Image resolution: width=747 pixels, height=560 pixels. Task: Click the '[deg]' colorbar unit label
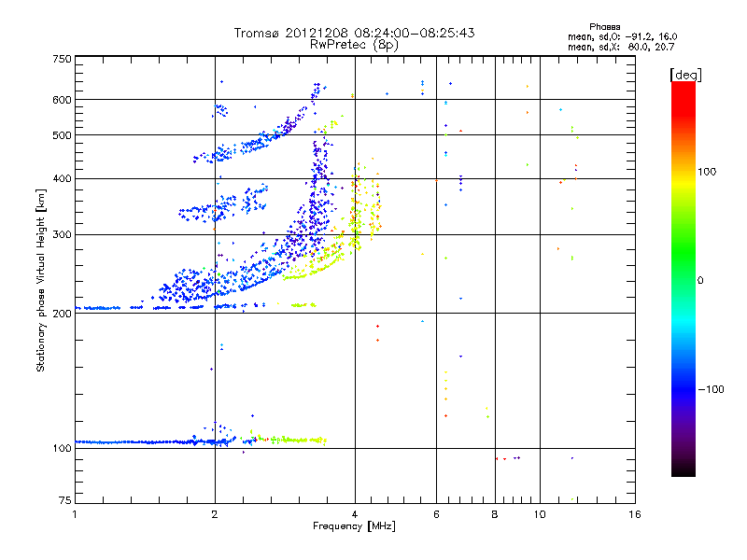[x=685, y=75]
